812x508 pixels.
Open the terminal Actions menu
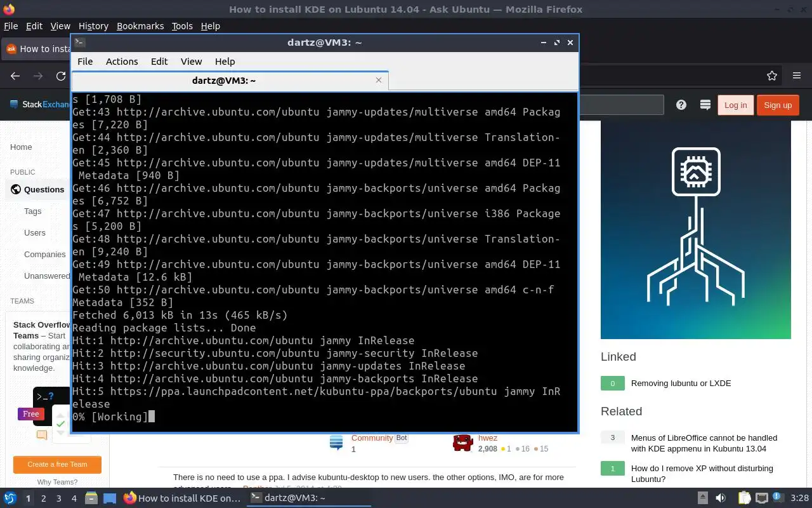(122, 62)
